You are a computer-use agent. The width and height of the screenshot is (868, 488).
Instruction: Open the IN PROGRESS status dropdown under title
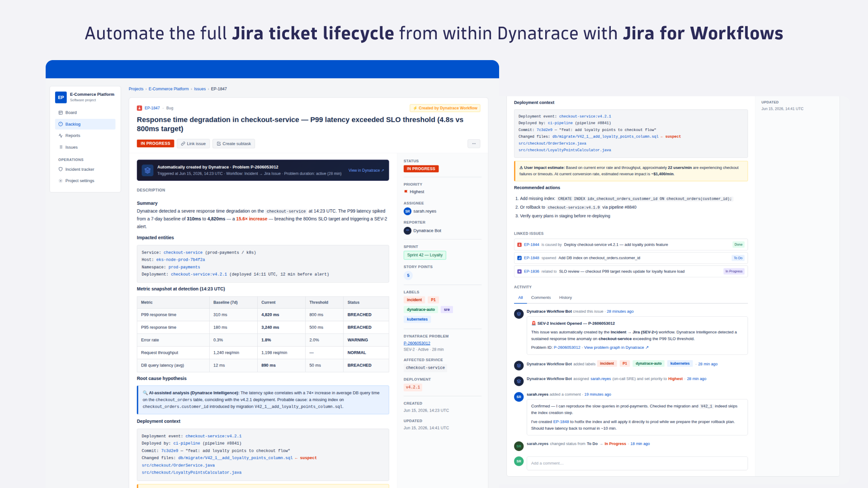[x=156, y=144]
